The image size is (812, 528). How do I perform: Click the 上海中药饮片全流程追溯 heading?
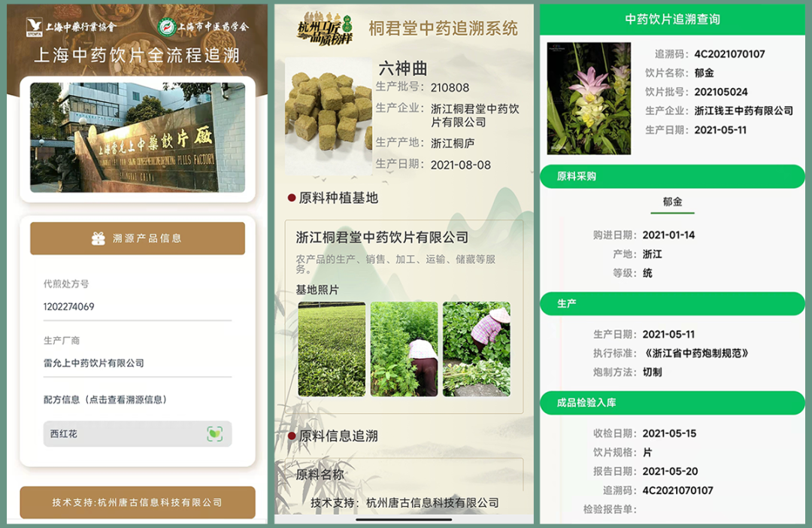click(x=138, y=56)
